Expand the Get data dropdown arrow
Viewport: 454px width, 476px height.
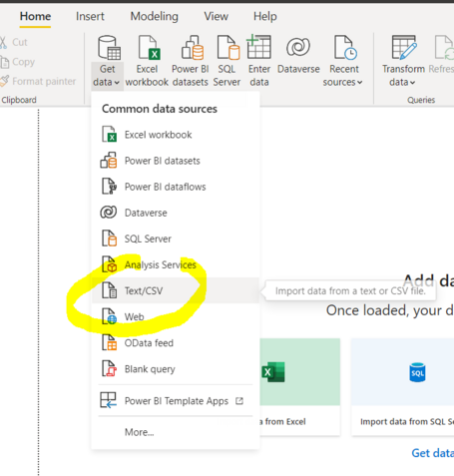pyautogui.click(x=117, y=83)
